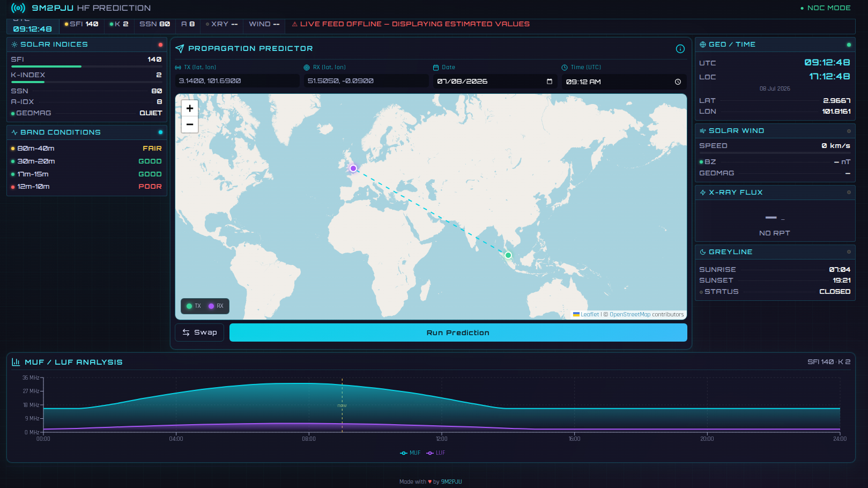This screenshot has width=868, height=488.
Task: Open the clock picker icon in Time field
Action: (678, 82)
